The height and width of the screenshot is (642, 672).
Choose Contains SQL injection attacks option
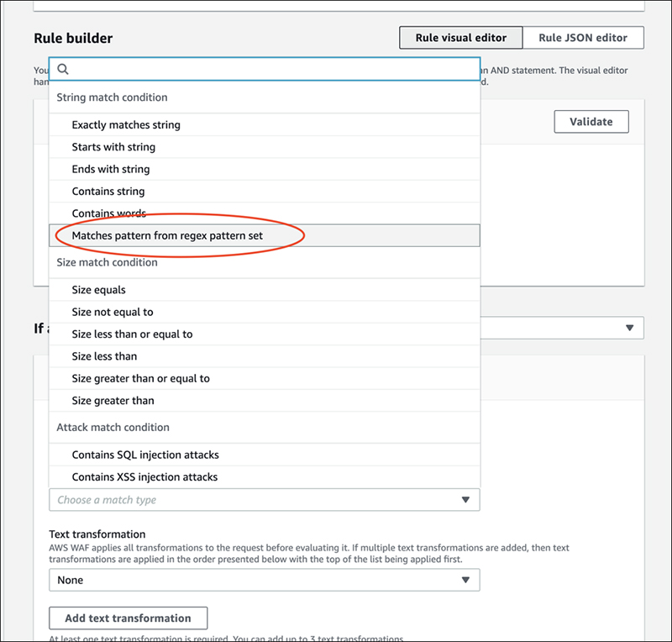[x=145, y=455]
